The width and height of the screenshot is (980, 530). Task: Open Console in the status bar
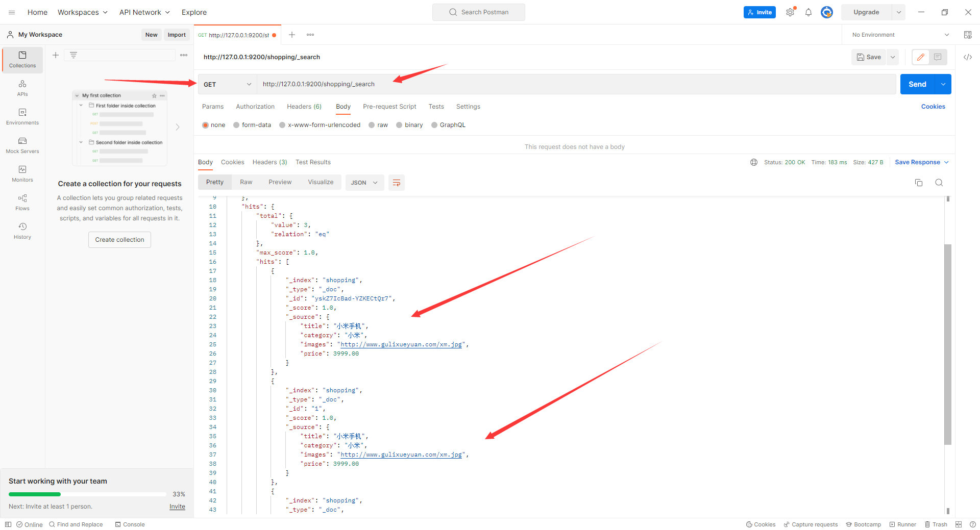pyautogui.click(x=130, y=524)
